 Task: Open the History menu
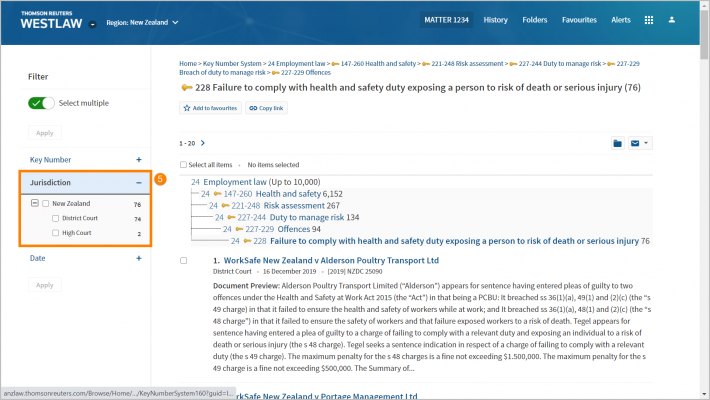coord(495,20)
